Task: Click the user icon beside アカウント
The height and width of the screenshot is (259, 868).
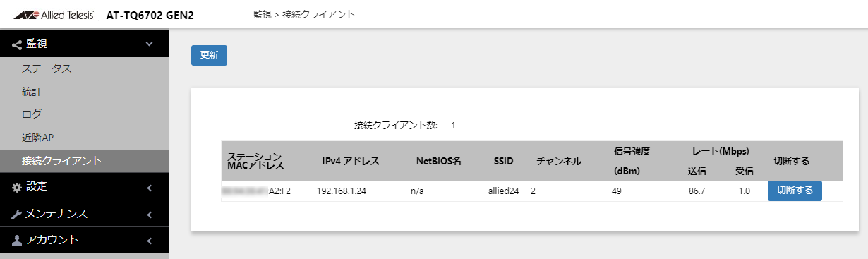Action: [18, 240]
